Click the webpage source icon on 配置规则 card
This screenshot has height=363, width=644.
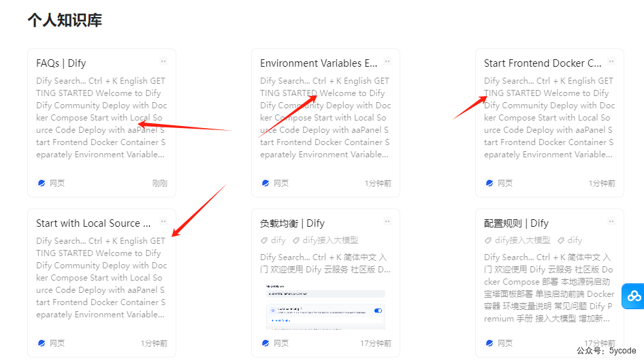click(489, 343)
